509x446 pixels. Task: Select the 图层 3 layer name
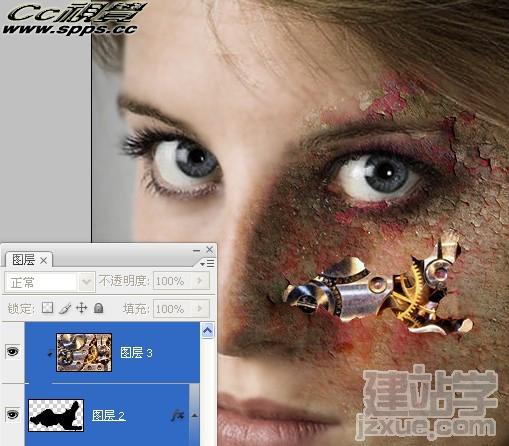[x=136, y=352]
